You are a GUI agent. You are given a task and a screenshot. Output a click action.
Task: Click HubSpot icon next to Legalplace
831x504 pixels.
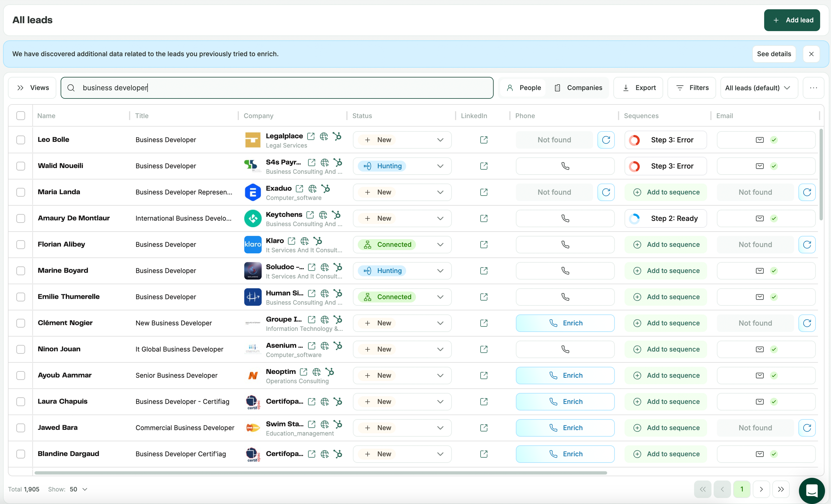coord(337,136)
